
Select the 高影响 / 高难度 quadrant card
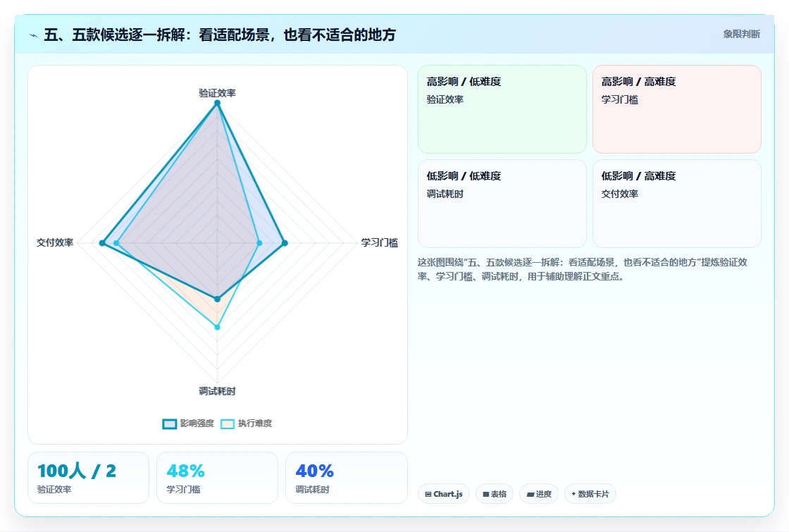pos(677,109)
